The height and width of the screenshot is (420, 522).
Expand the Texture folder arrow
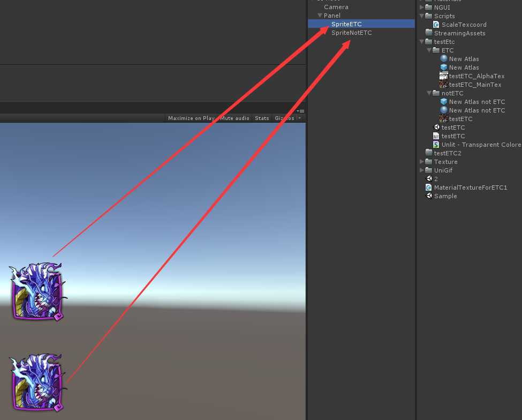(x=422, y=162)
